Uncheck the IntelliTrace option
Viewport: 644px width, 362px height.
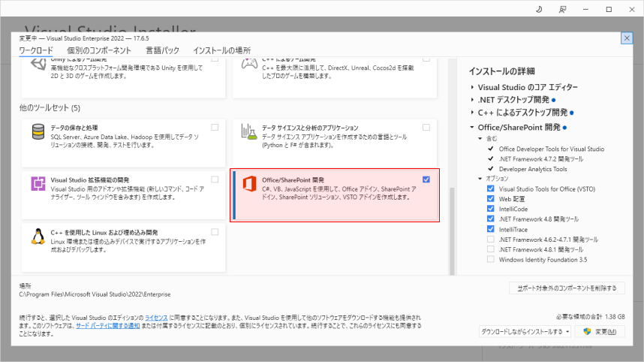point(490,229)
